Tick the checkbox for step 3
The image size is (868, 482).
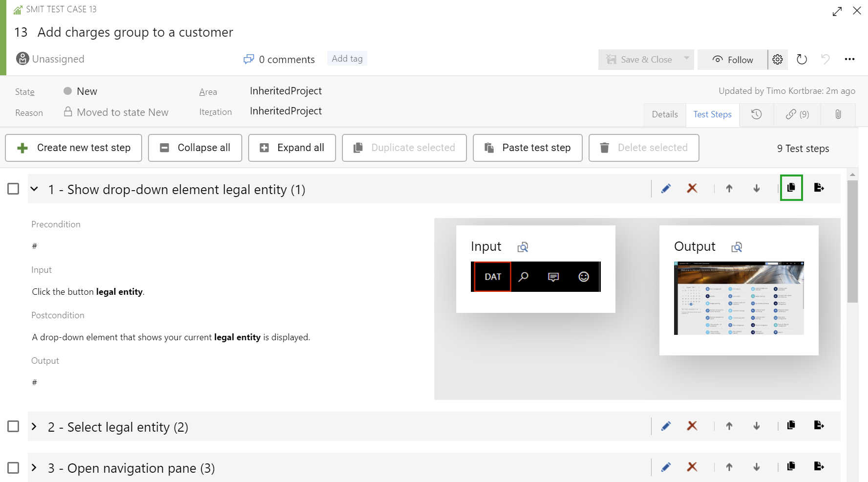click(x=13, y=468)
